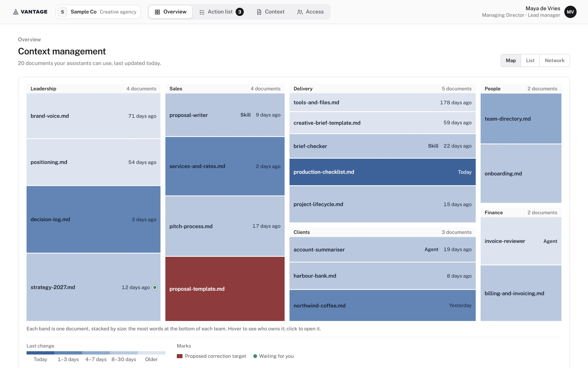Screen dimensions: 588x368
Task: Click the Overview grid icon
Action: coord(157,12)
